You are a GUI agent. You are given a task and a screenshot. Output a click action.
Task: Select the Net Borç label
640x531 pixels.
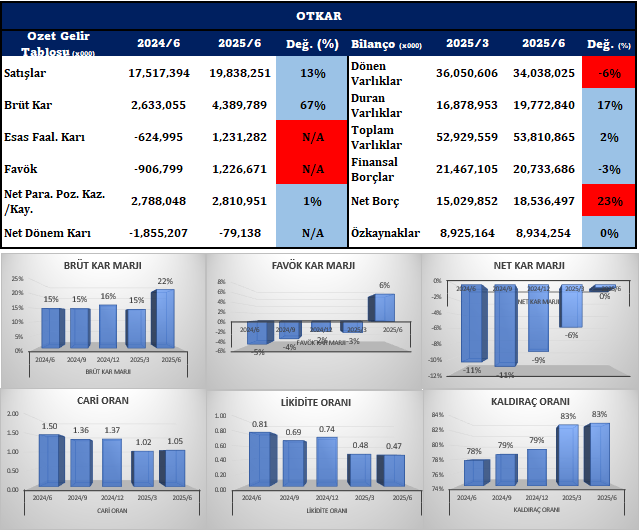(x=375, y=201)
